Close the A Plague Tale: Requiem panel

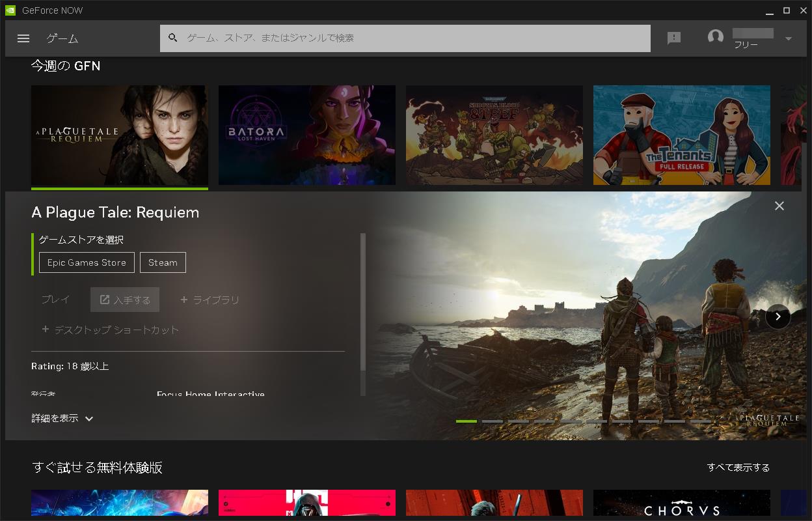coord(779,206)
